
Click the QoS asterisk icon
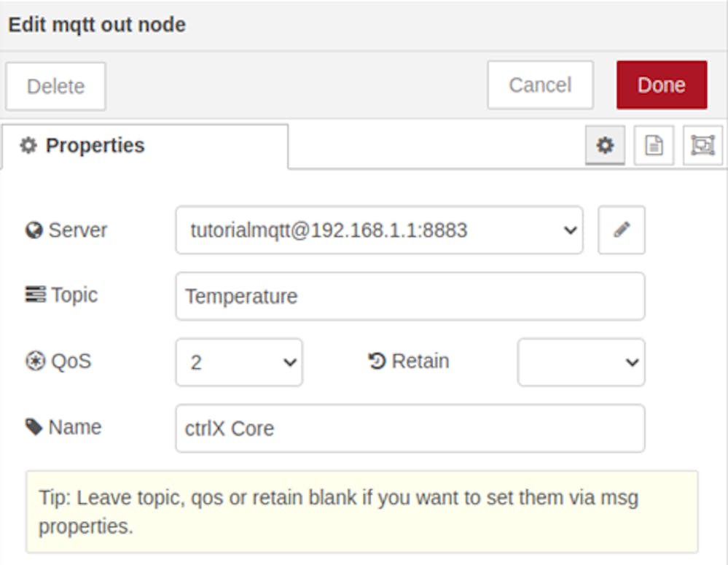click(35, 361)
